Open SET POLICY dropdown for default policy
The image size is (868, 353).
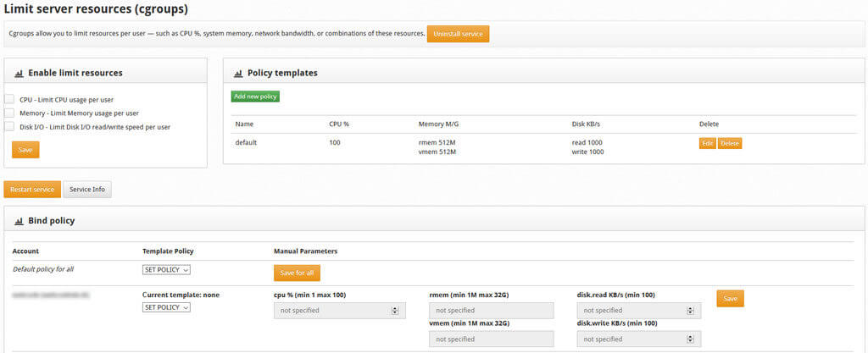pos(166,270)
